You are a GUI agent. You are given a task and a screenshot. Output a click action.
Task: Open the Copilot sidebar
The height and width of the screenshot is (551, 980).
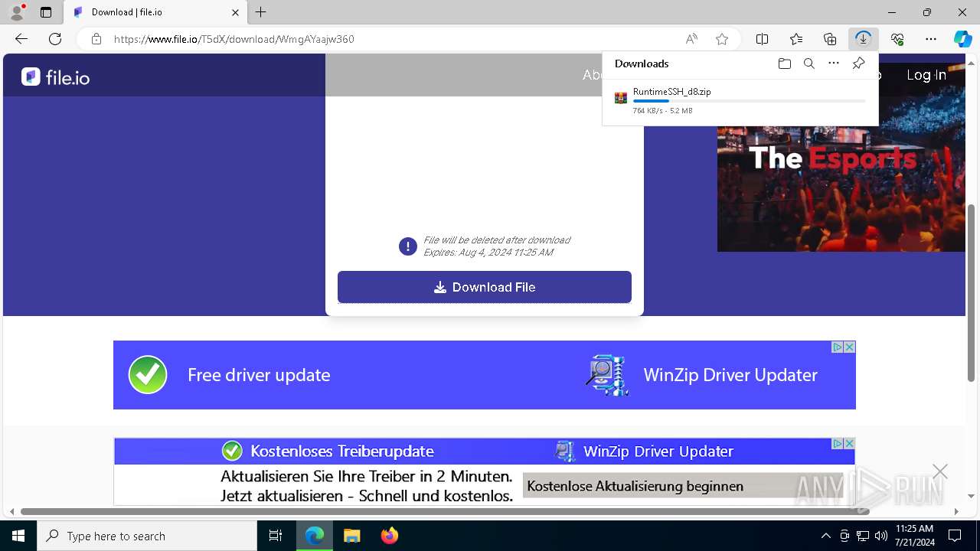pyautogui.click(x=962, y=39)
